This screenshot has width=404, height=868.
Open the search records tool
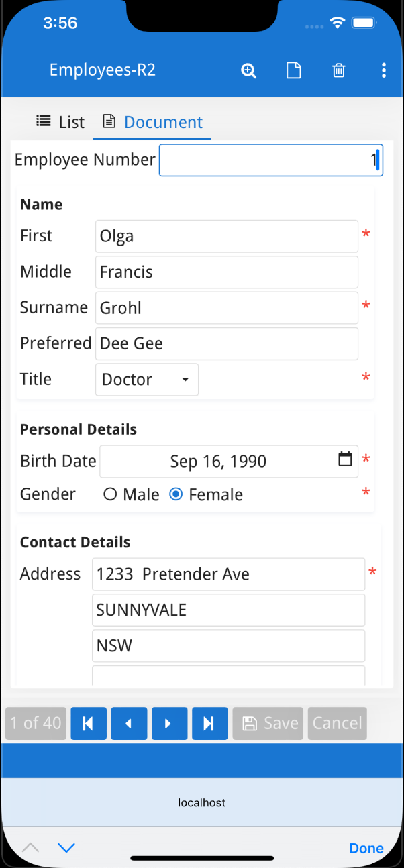(248, 70)
